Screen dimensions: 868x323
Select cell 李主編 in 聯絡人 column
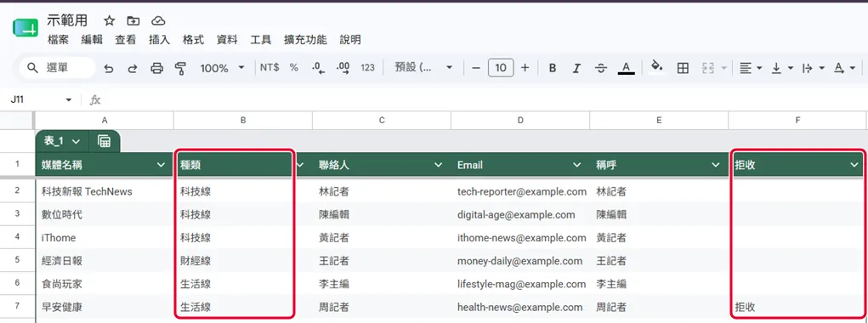(382, 284)
